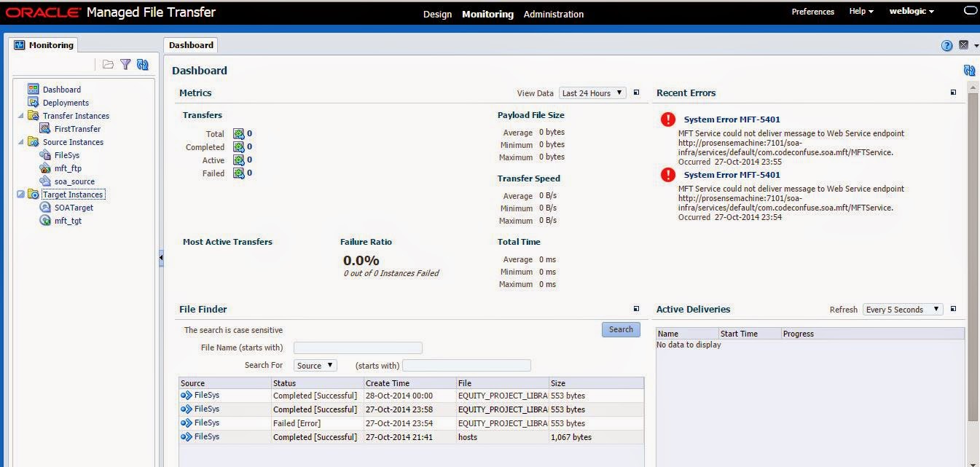Click the Progress column header in Active Deliveries

[872, 334]
